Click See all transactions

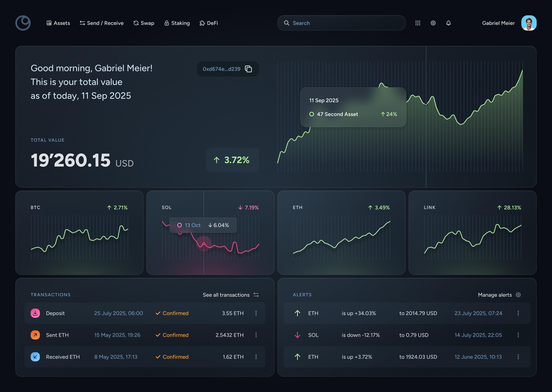coord(226,295)
